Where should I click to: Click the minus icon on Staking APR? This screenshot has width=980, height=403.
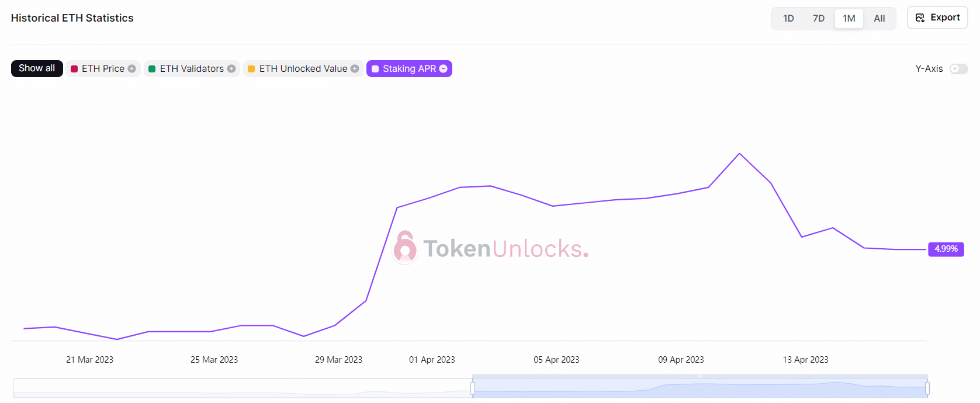[444, 69]
